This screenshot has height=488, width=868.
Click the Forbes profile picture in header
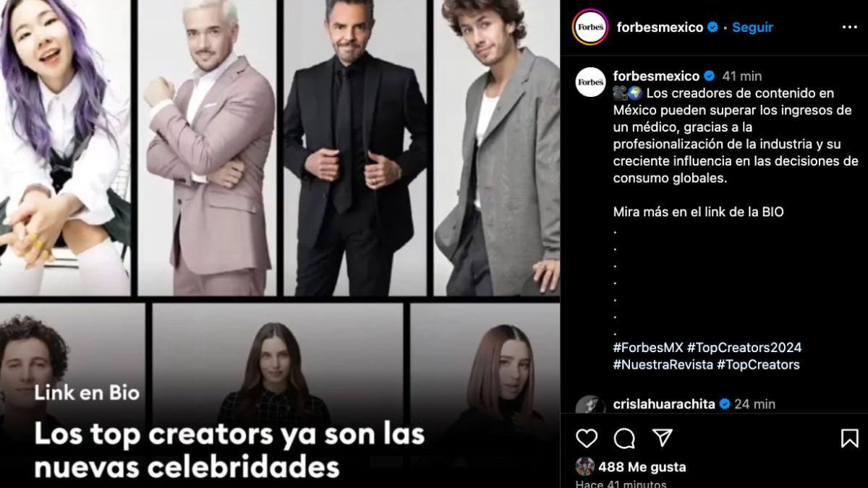(590, 27)
